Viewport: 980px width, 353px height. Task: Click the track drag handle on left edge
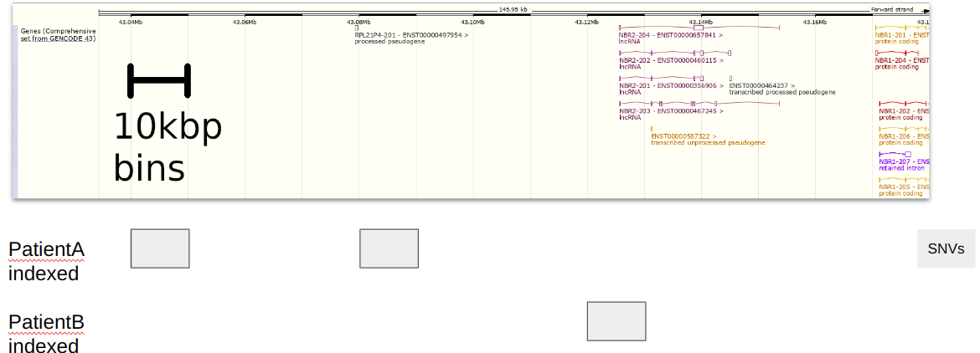tap(16, 111)
